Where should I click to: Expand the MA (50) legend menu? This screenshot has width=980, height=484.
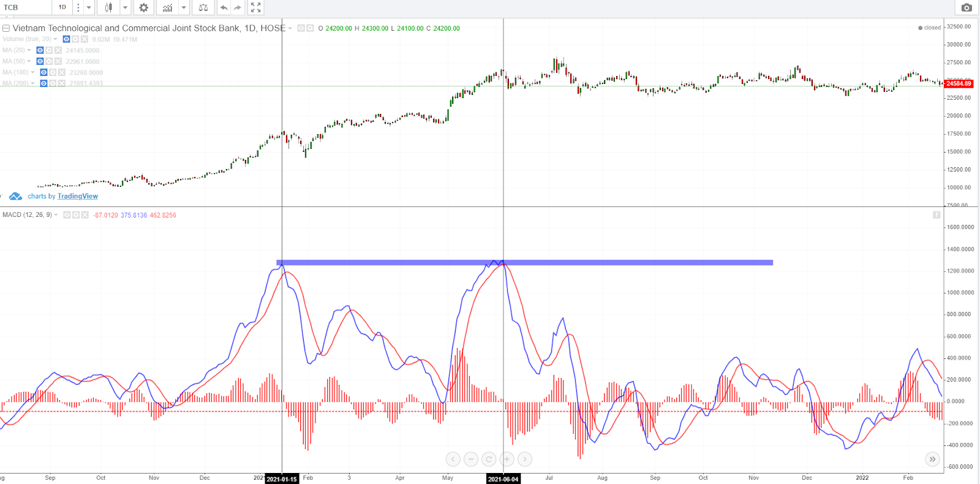[x=29, y=61]
